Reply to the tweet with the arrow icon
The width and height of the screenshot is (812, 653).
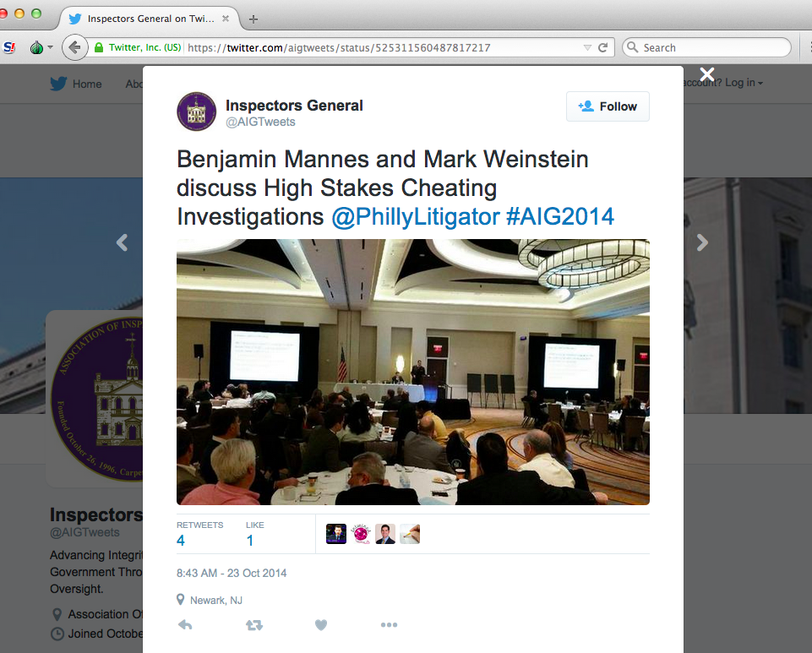pyautogui.click(x=185, y=625)
